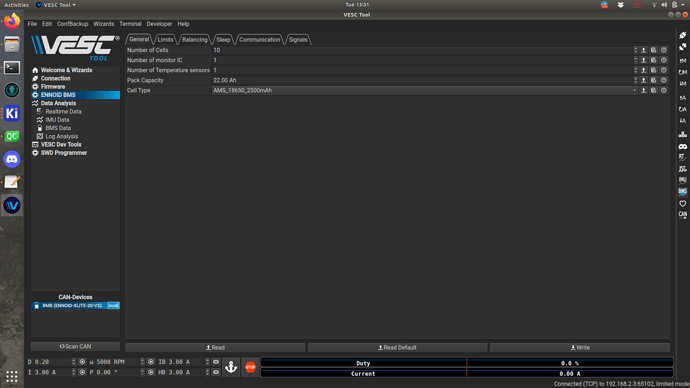Click stepper arrows on 5000 RPM field
This screenshot has width=690, height=388.
[142, 362]
